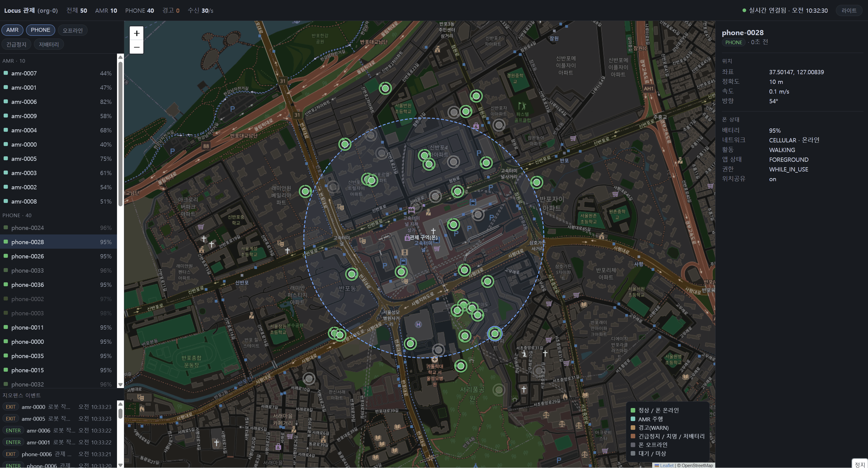Click the 정지 button at bottom right
This screenshot has height=468, width=868.
pos(860,464)
